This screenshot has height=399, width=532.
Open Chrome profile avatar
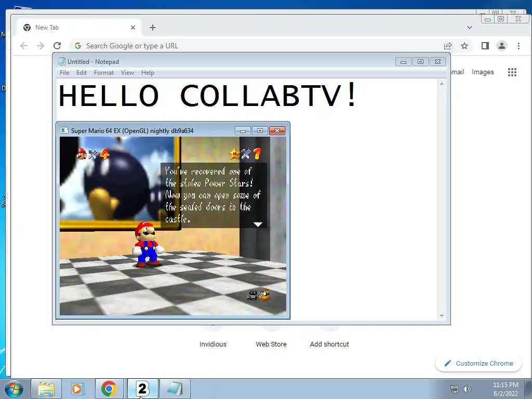(x=502, y=46)
